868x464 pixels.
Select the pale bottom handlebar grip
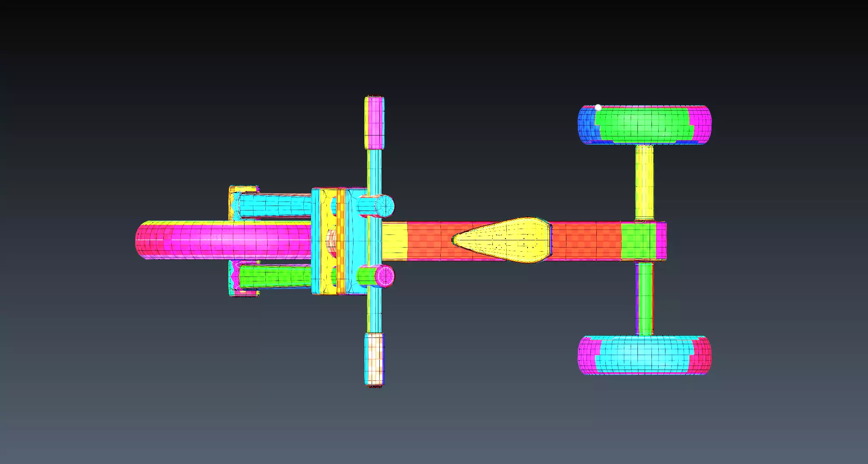[x=374, y=359]
